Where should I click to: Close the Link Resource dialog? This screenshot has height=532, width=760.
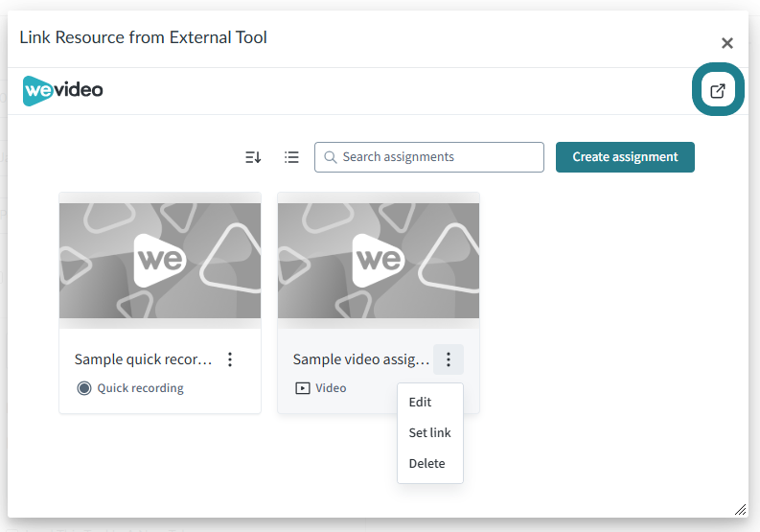tap(727, 43)
